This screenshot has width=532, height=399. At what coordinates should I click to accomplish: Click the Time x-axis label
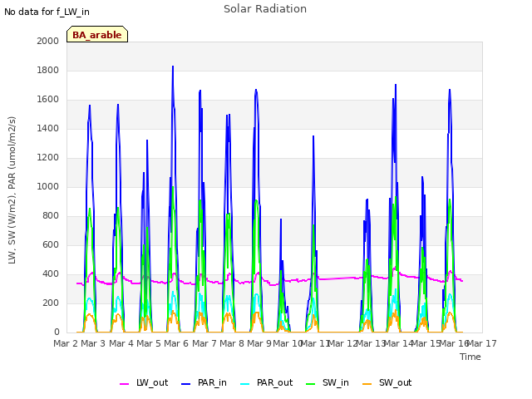(x=470, y=357)
